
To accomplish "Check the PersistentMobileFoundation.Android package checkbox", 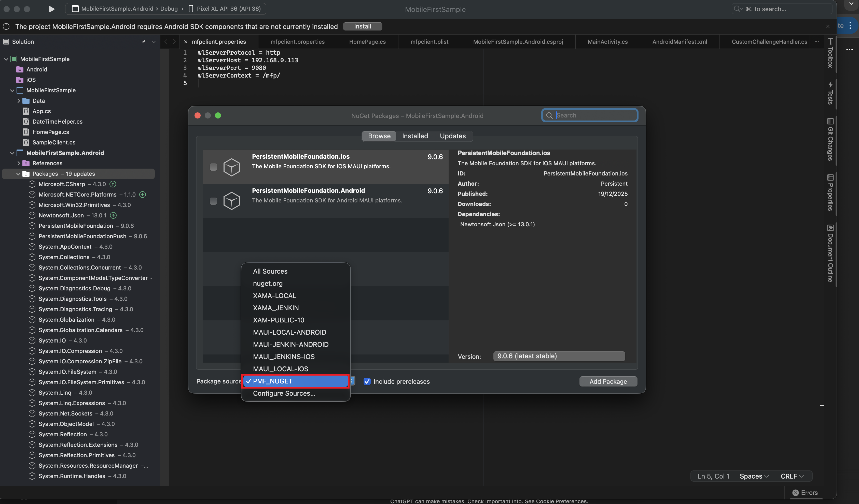I will [x=213, y=201].
